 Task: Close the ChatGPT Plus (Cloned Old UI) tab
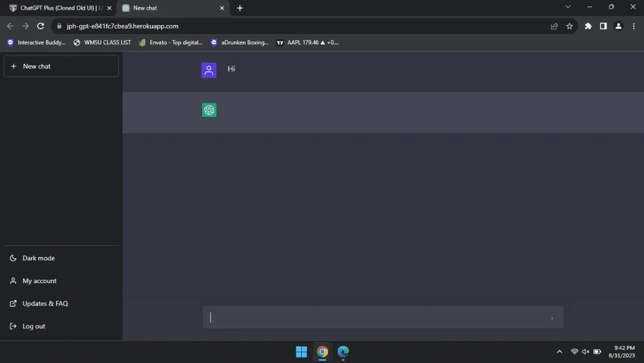point(109,8)
